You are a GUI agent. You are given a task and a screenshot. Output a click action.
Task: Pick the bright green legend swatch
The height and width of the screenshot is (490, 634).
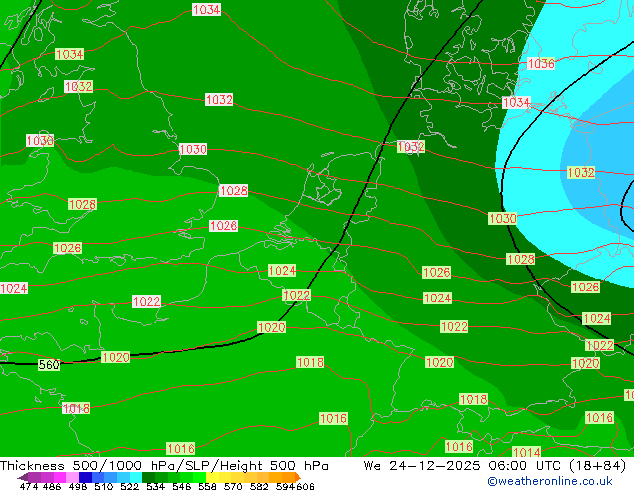pyautogui.click(x=190, y=477)
